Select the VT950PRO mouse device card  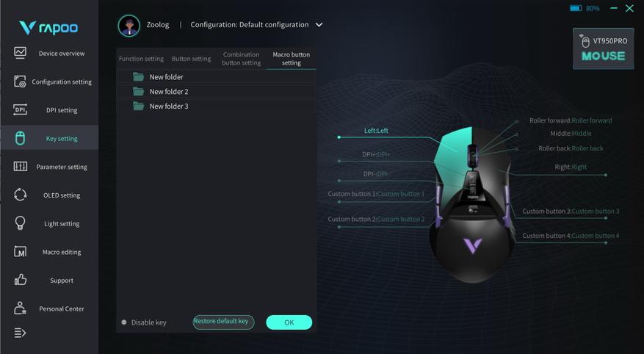(x=603, y=48)
